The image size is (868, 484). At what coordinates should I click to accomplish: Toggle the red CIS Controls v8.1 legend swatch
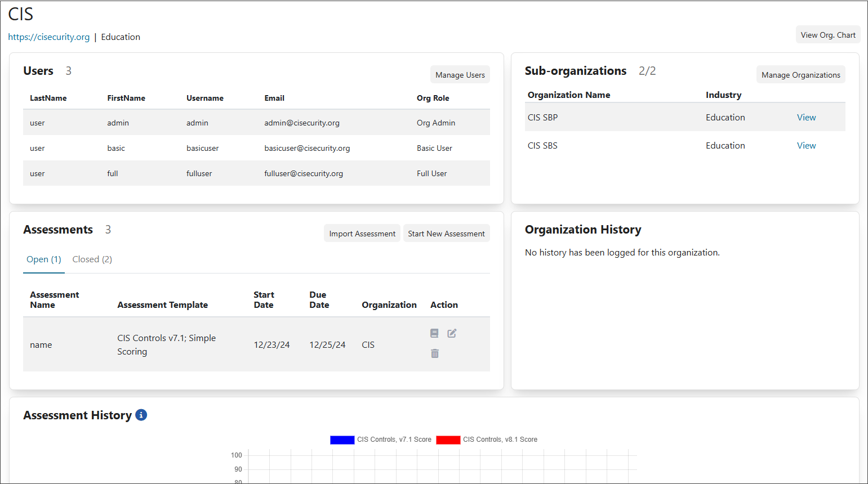click(448, 440)
